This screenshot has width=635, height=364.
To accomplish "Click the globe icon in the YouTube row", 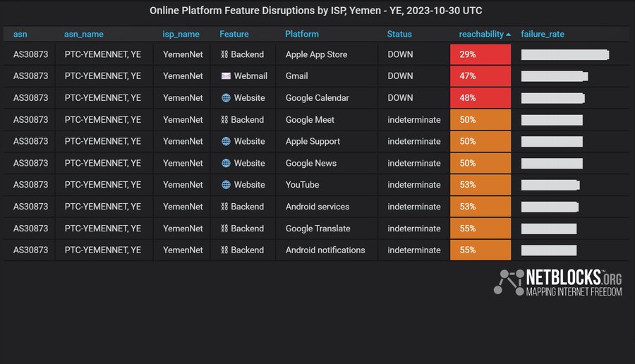I will click(226, 185).
